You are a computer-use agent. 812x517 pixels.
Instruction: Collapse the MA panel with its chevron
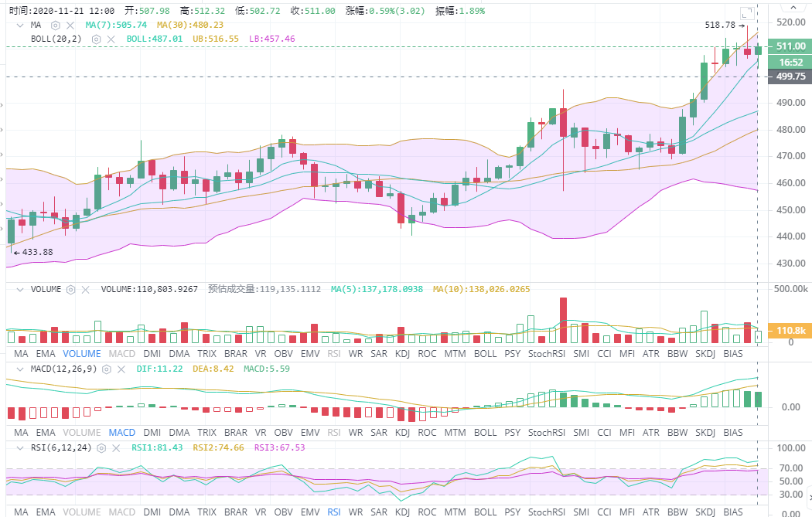click(20, 25)
